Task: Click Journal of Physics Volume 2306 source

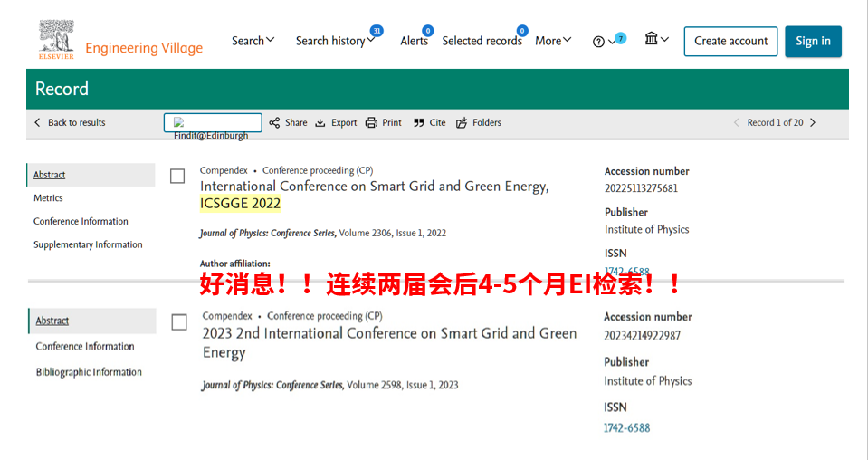Action: [x=323, y=233]
